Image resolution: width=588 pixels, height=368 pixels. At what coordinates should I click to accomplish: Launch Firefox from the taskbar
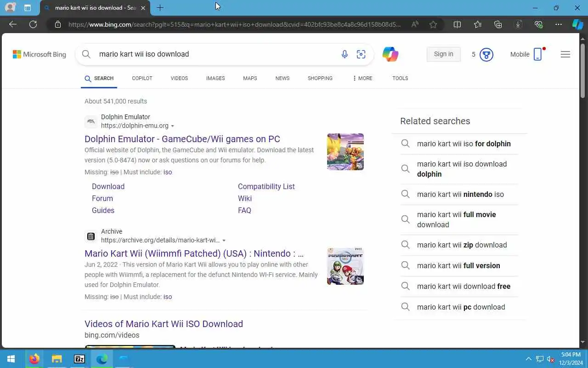click(x=34, y=359)
